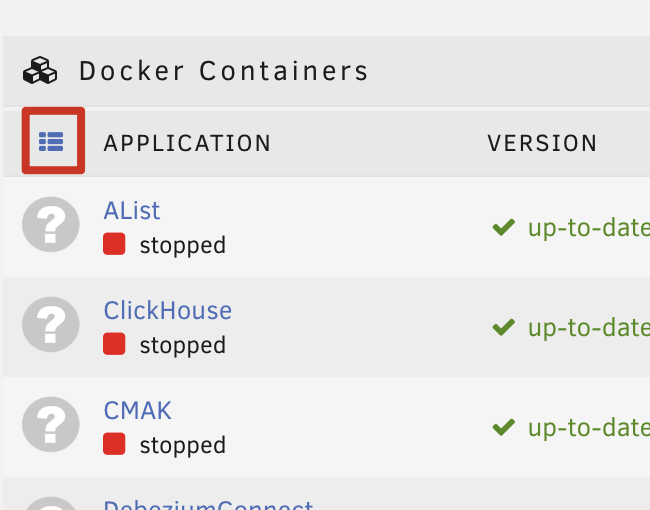
Task: Click AList's up-to-date version text
Action: 589,228
